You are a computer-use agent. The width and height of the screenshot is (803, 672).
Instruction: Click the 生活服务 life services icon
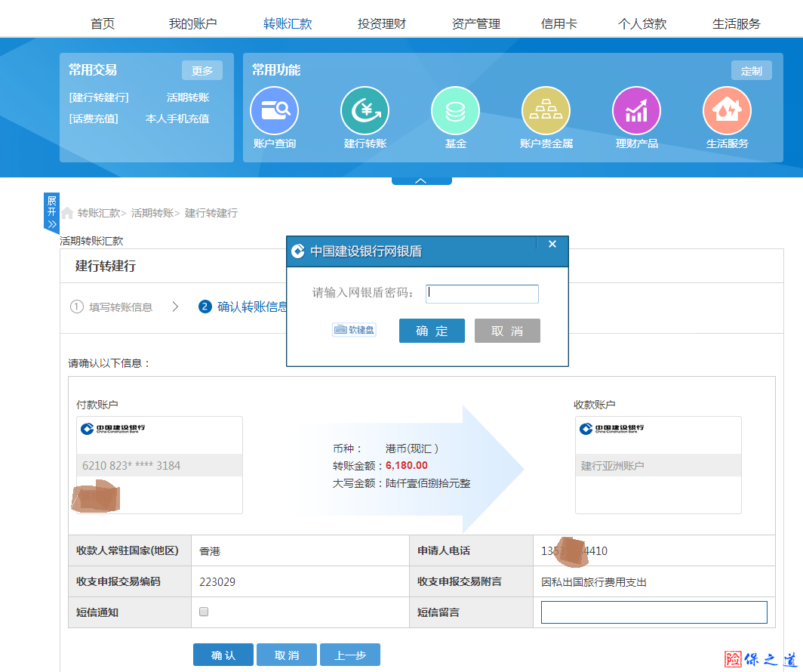728,111
